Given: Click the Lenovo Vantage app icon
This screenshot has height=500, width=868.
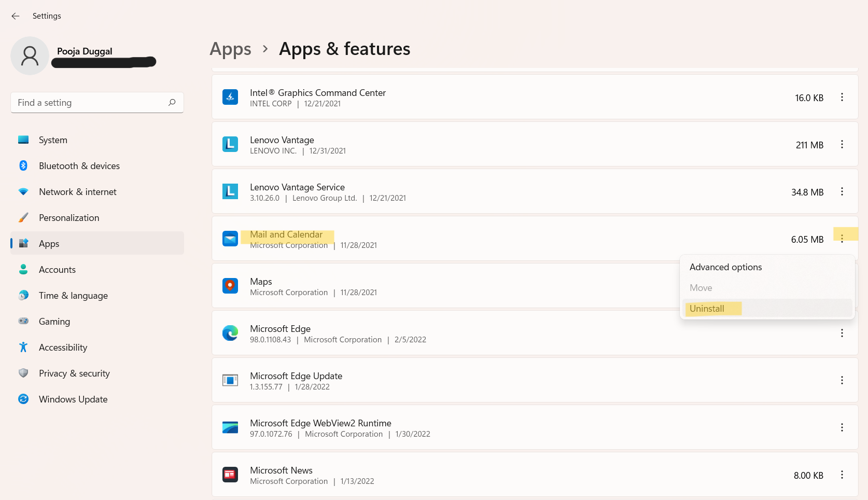Looking at the screenshot, I should coord(230,144).
